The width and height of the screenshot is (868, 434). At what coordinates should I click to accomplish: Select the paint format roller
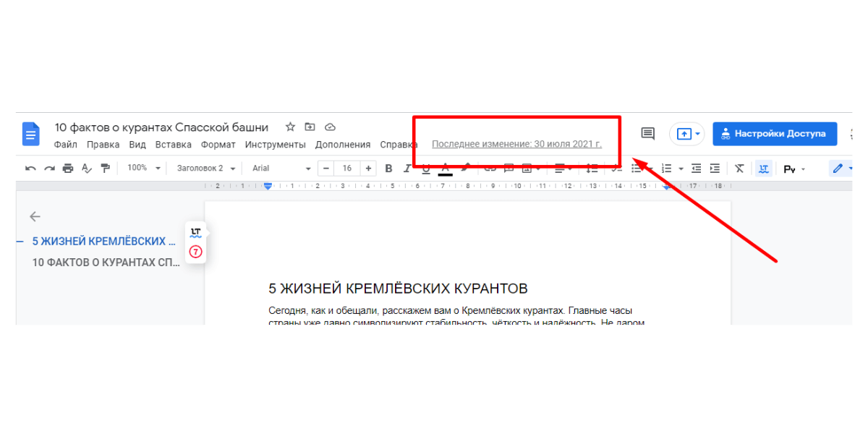106,169
